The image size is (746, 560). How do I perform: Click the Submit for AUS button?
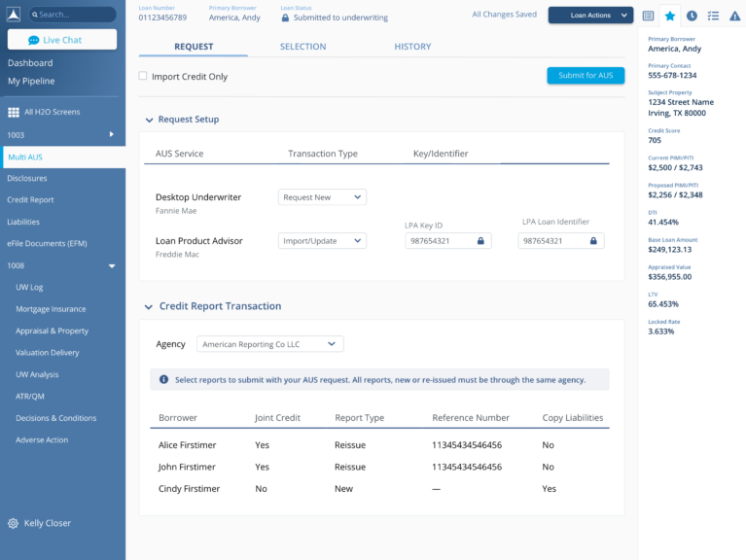pyautogui.click(x=585, y=76)
